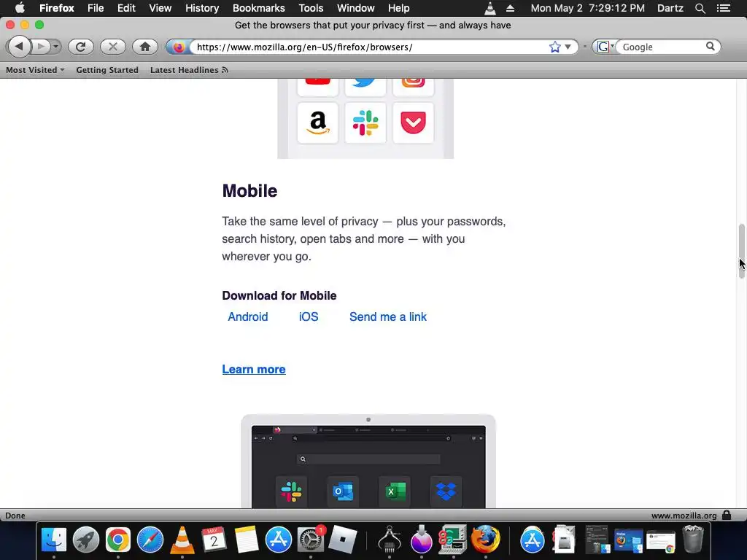Click the eject icon in menu bar
The height and width of the screenshot is (560, 747).
510,8
